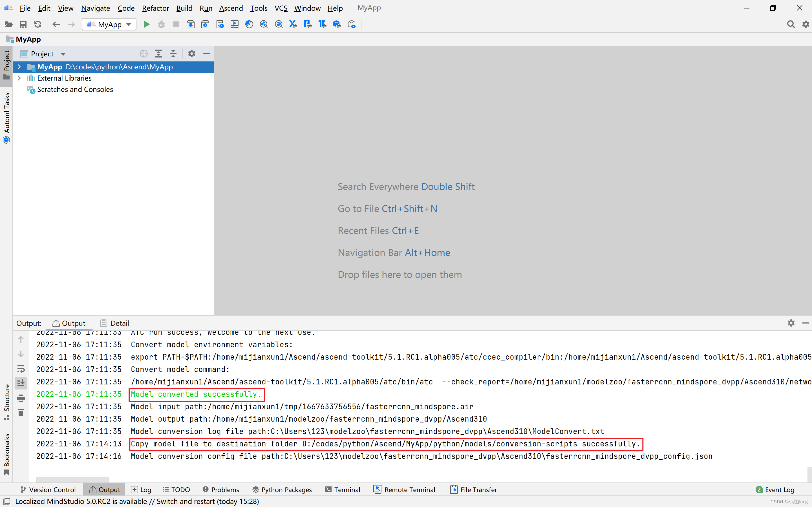Toggle soft-wrap in Output panel

21,369
